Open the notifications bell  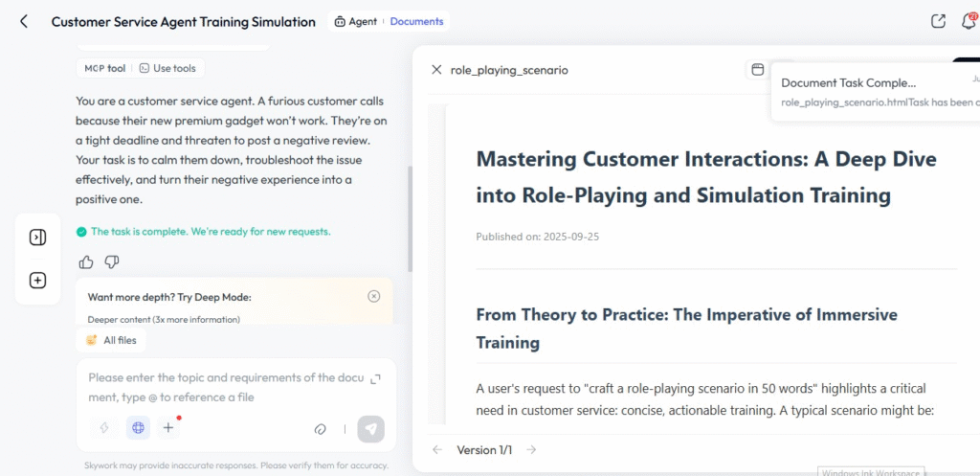(969, 21)
